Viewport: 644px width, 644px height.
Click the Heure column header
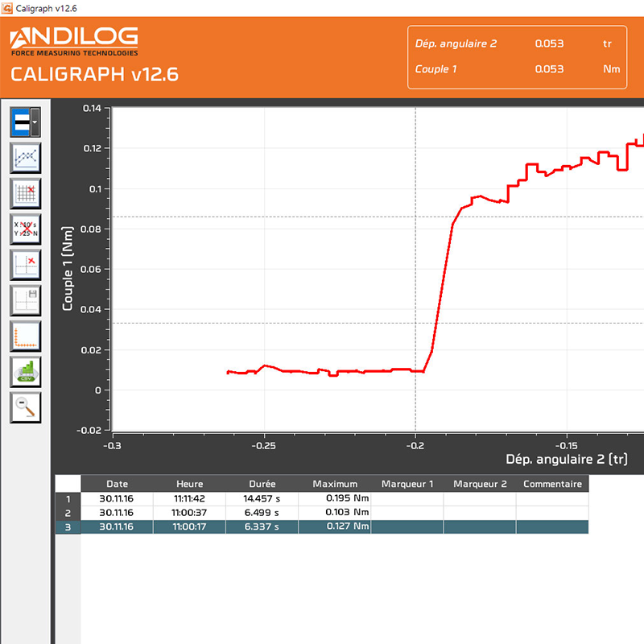click(190, 484)
